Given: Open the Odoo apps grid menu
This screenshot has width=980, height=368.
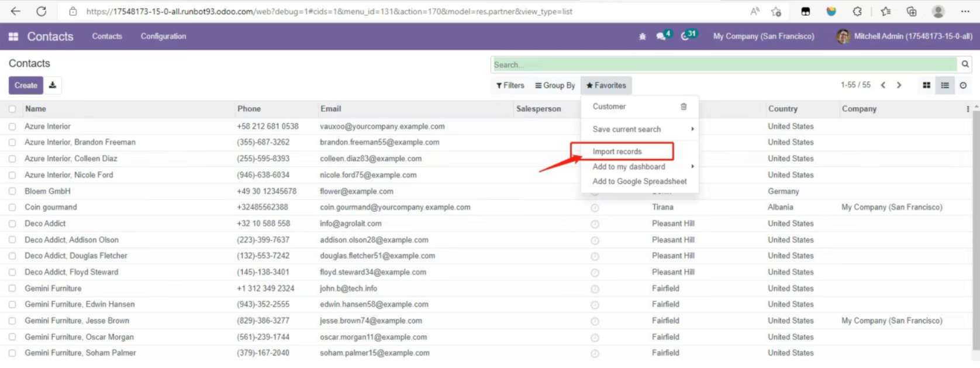Looking at the screenshot, I should point(13,36).
